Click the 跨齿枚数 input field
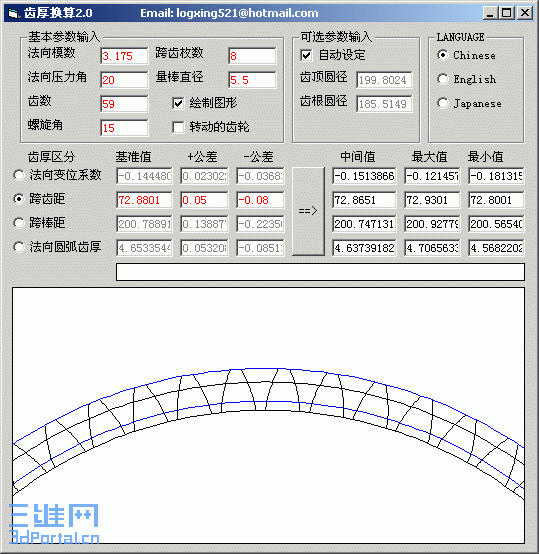The width and height of the screenshot is (539, 554). pos(252,56)
